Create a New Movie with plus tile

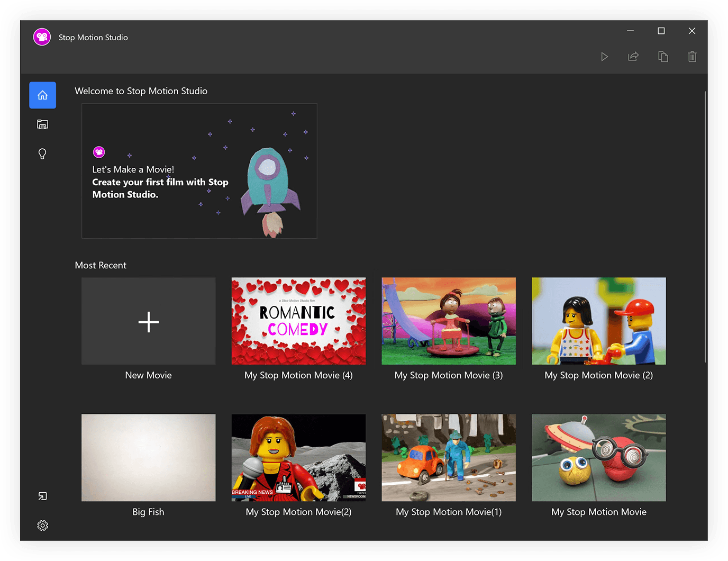coord(148,321)
